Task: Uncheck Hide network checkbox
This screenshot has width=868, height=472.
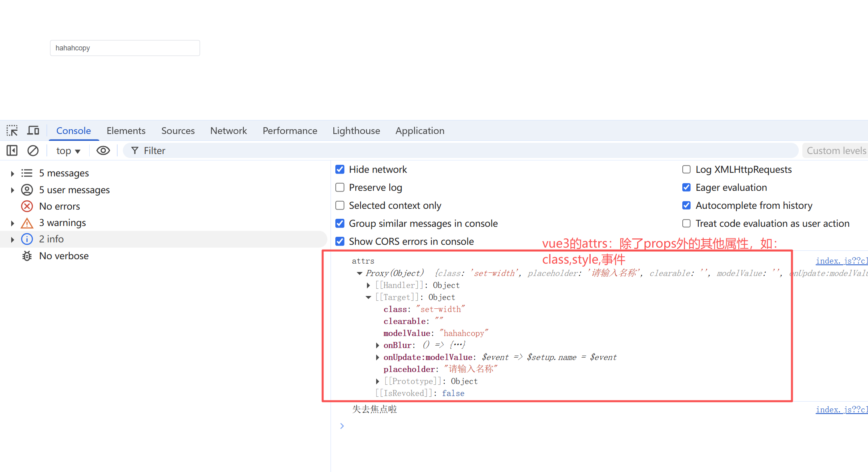Action: [340, 170]
